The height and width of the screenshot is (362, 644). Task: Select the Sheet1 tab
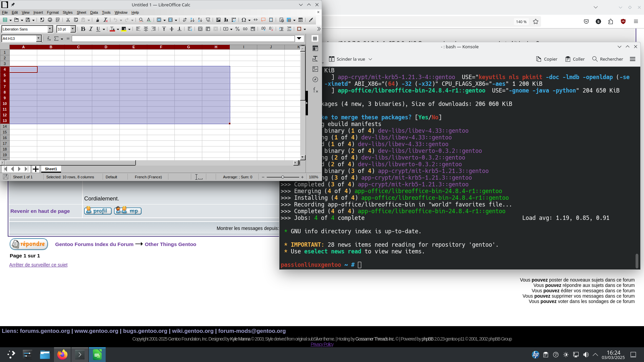tap(51, 169)
